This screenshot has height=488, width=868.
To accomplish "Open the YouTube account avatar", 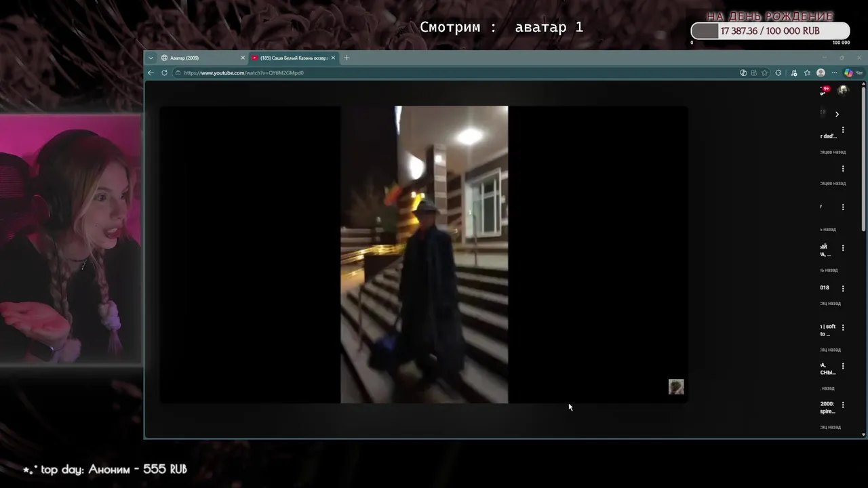I will tap(843, 89).
